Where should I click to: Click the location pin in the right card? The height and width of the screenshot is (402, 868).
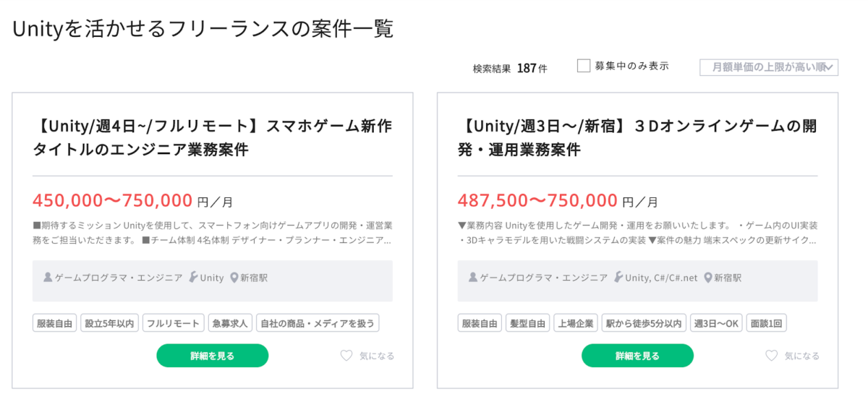point(708,277)
